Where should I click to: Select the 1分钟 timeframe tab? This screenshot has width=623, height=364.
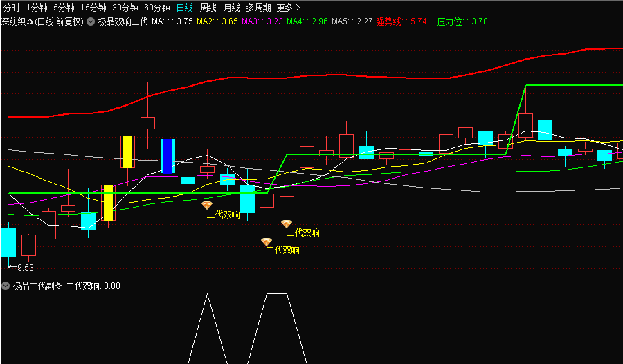[37, 8]
